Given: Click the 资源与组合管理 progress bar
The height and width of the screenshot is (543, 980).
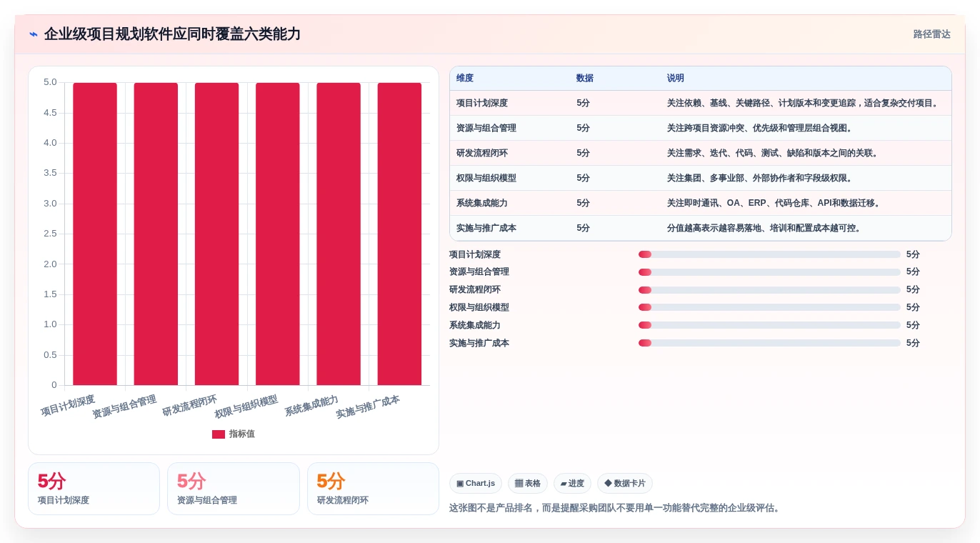Looking at the screenshot, I should click(769, 272).
